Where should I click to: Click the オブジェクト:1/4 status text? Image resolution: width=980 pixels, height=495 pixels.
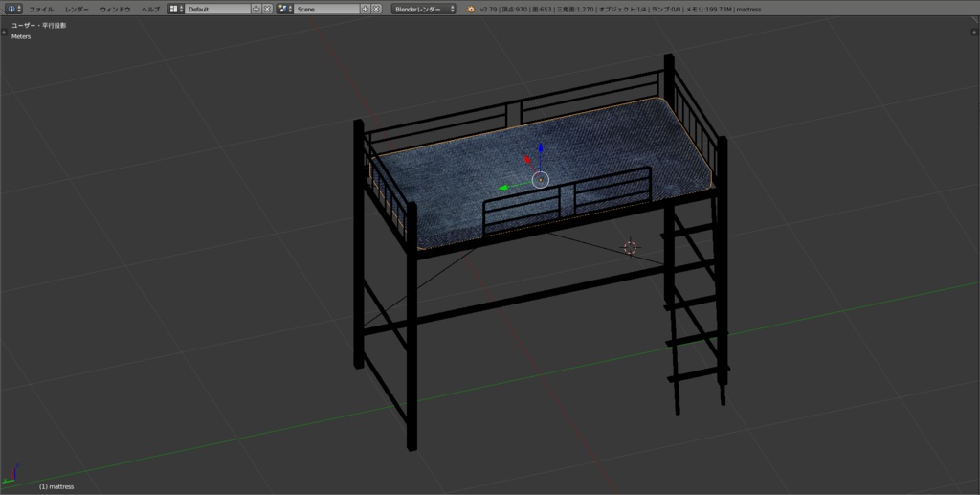[622, 10]
